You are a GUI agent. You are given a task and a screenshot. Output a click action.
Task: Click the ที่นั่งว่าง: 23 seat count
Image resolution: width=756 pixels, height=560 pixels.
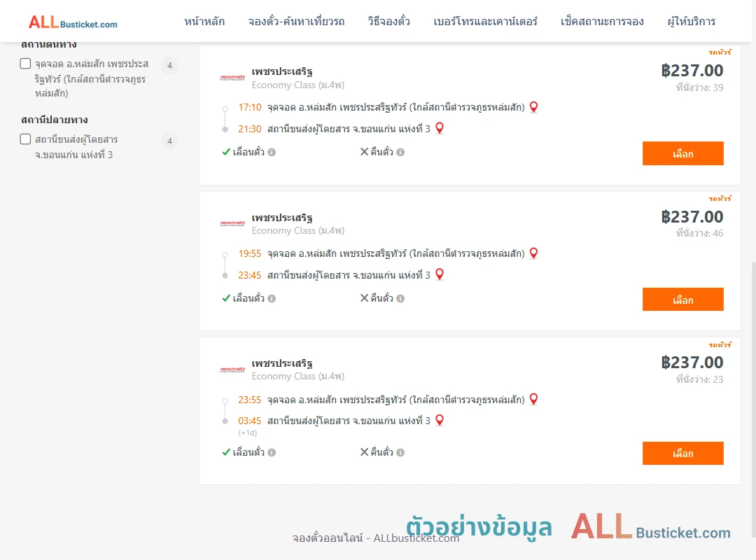click(x=699, y=379)
